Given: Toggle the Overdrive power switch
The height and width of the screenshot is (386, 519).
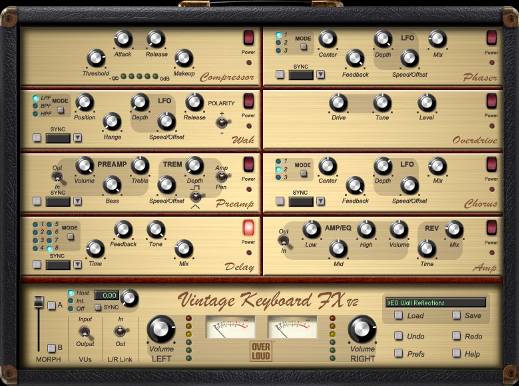Looking at the screenshot, I should click(x=492, y=101).
